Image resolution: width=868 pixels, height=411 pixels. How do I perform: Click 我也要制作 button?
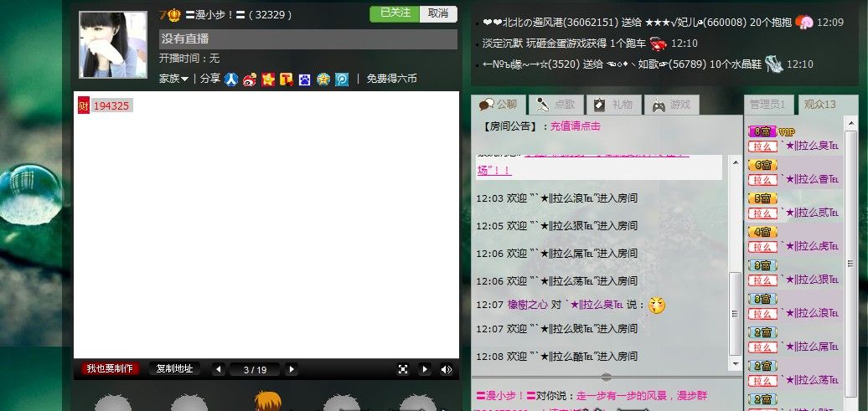click(x=110, y=369)
